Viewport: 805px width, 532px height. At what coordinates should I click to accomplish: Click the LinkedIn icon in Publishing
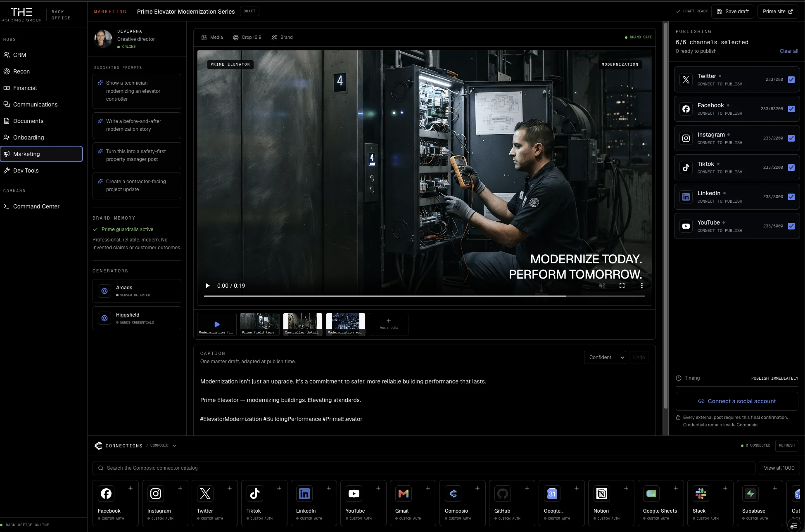click(x=686, y=197)
